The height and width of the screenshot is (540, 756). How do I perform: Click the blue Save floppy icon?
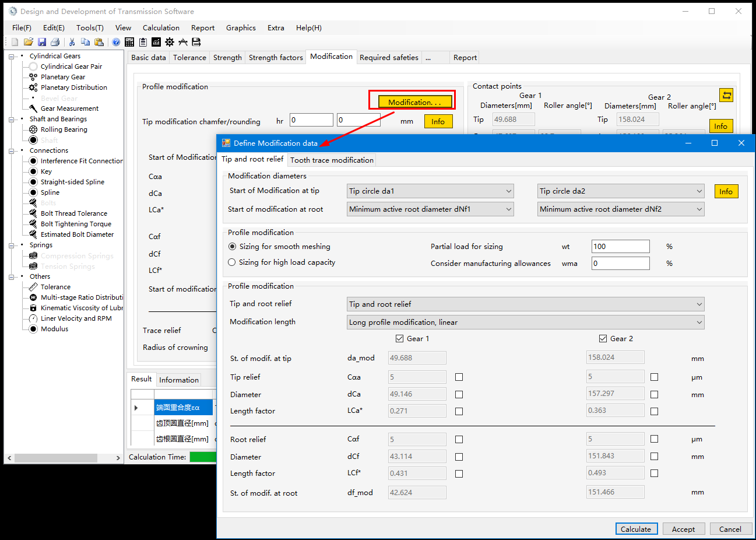click(x=42, y=42)
